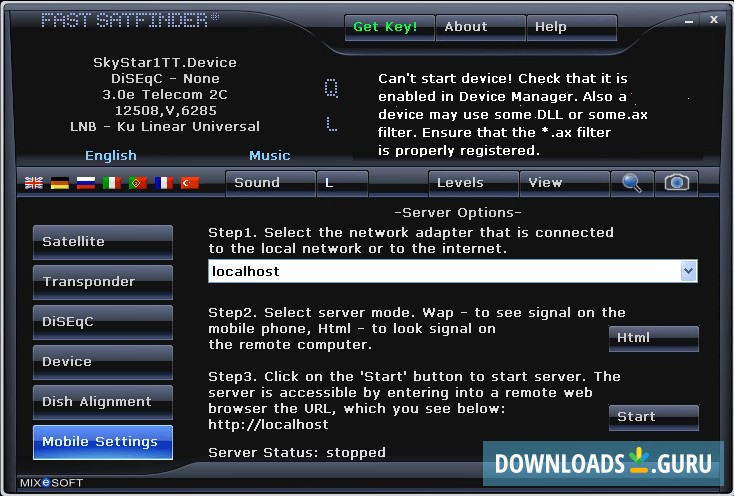This screenshot has width=734, height=496.
Task: Click the SkyStar1TT.Device text
Action: 165,63
